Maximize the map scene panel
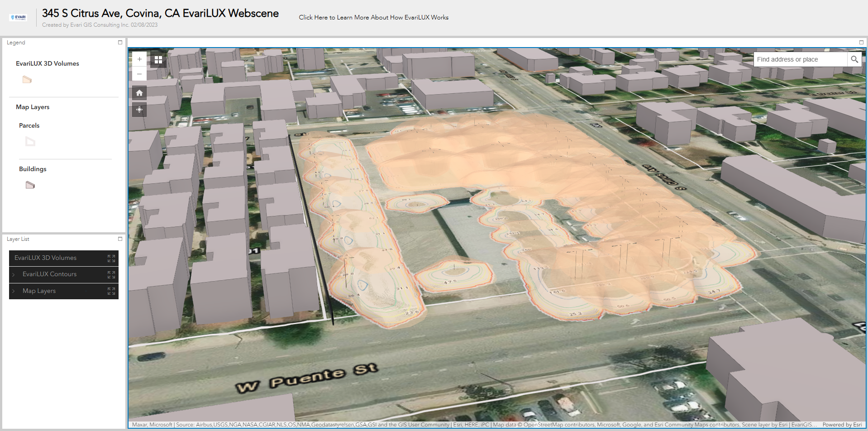 click(x=861, y=42)
